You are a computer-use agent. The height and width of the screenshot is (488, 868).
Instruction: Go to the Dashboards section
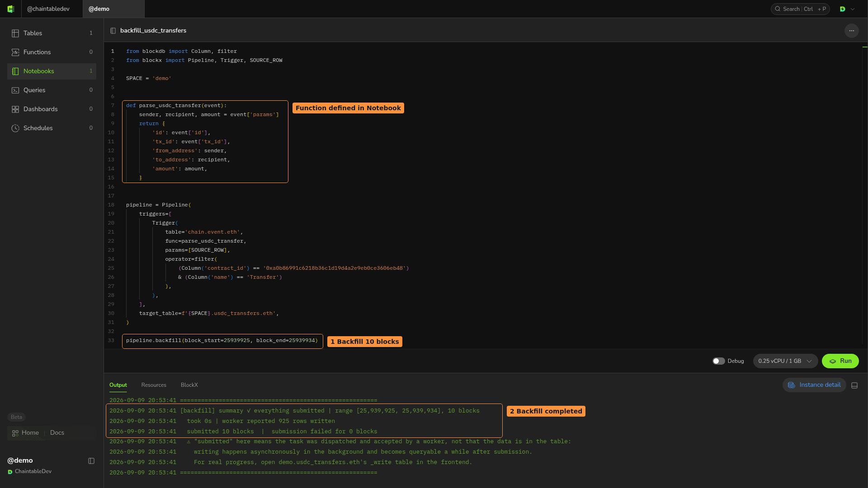(52, 109)
